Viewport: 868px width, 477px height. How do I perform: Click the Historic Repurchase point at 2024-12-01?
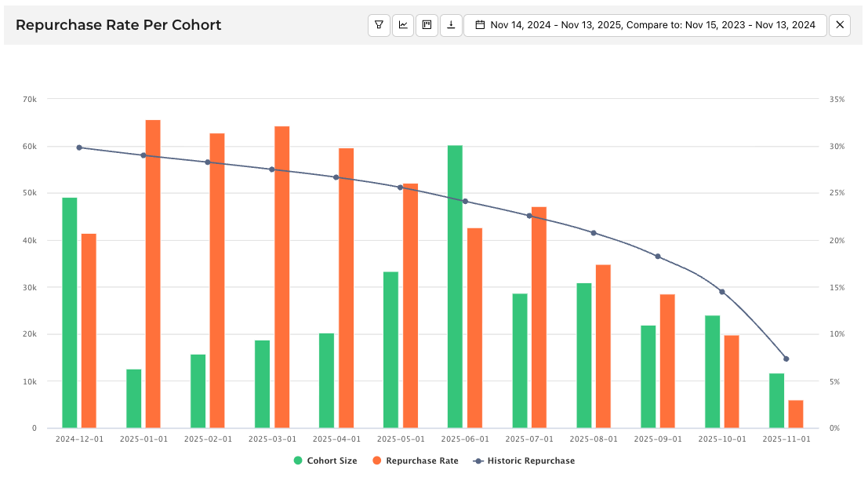click(78, 147)
